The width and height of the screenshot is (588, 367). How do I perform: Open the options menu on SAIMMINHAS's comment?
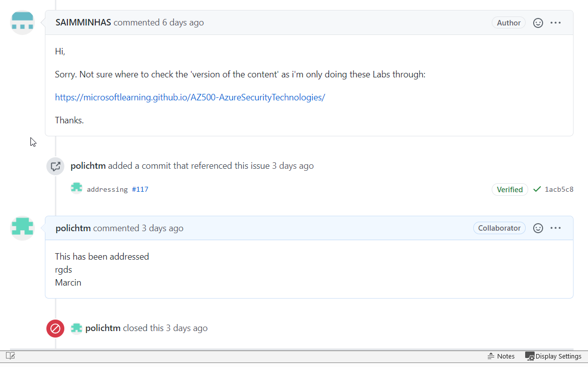coord(556,22)
